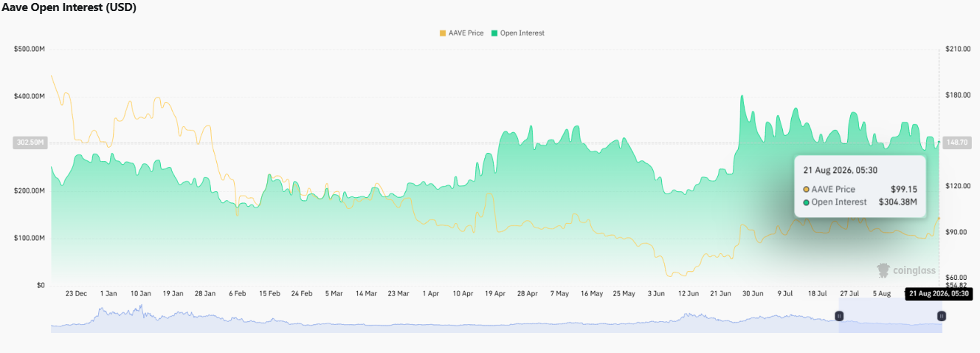Viewport: 980px width, 353px height.
Task: Click the 5 Aug date label
Action: click(881, 293)
